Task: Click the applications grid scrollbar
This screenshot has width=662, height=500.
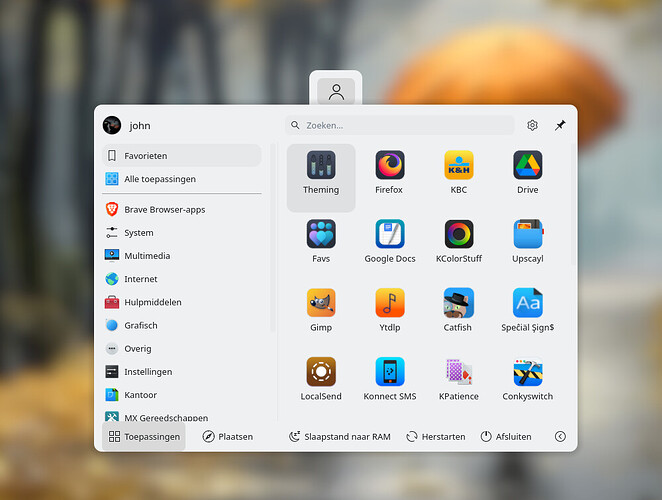Action: point(573,205)
